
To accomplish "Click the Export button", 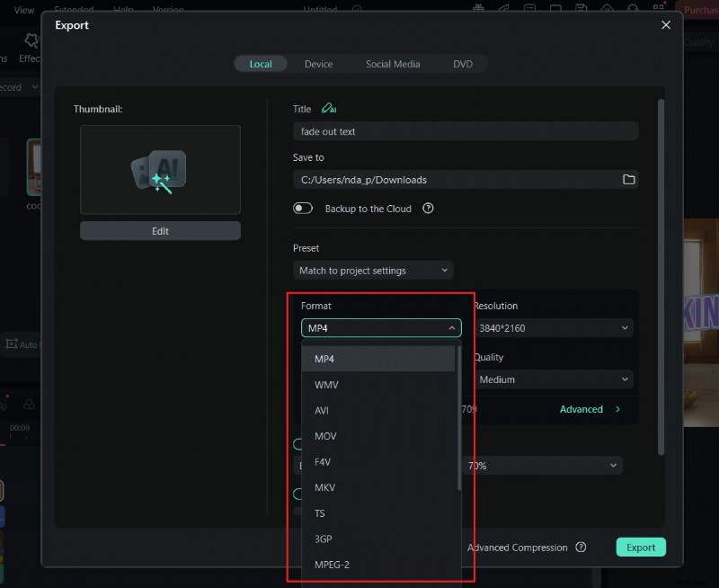I will pyautogui.click(x=641, y=547).
